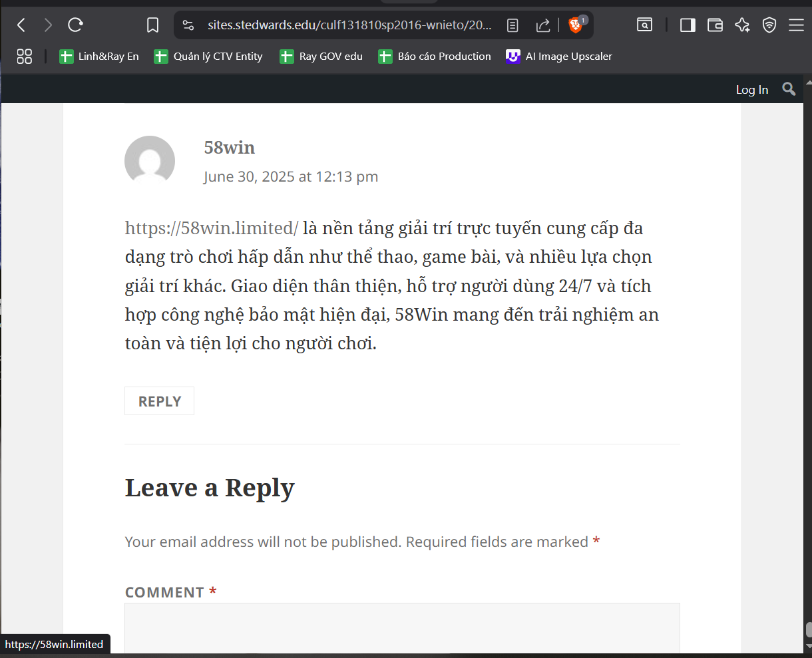Click into the Comment text box
Screen dimensions: 812x658
click(402, 628)
